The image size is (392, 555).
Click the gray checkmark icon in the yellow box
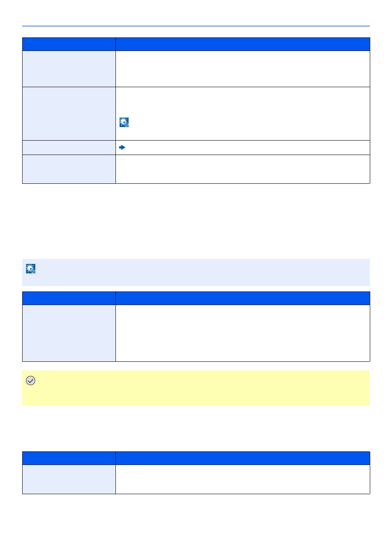(30, 380)
